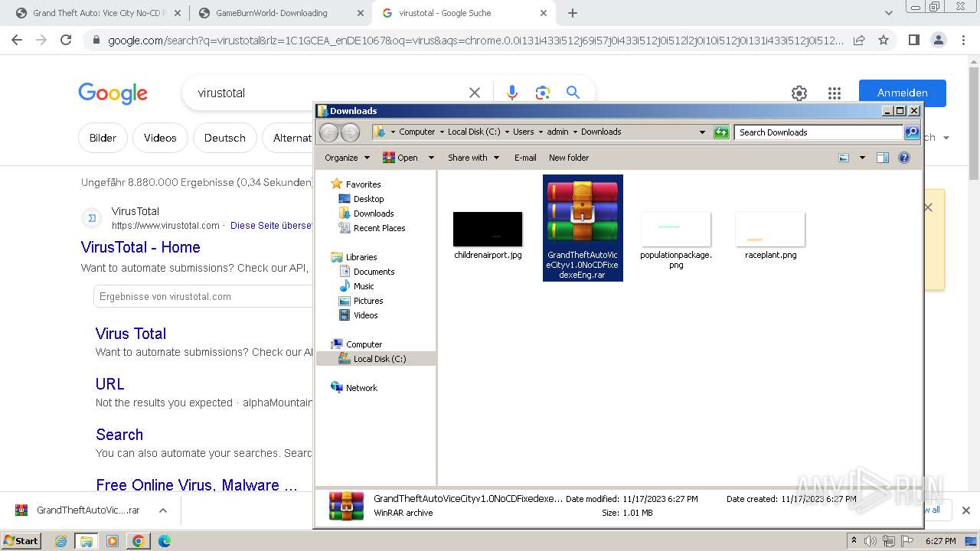
Task: Open Google settings gear icon
Action: coord(799,93)
